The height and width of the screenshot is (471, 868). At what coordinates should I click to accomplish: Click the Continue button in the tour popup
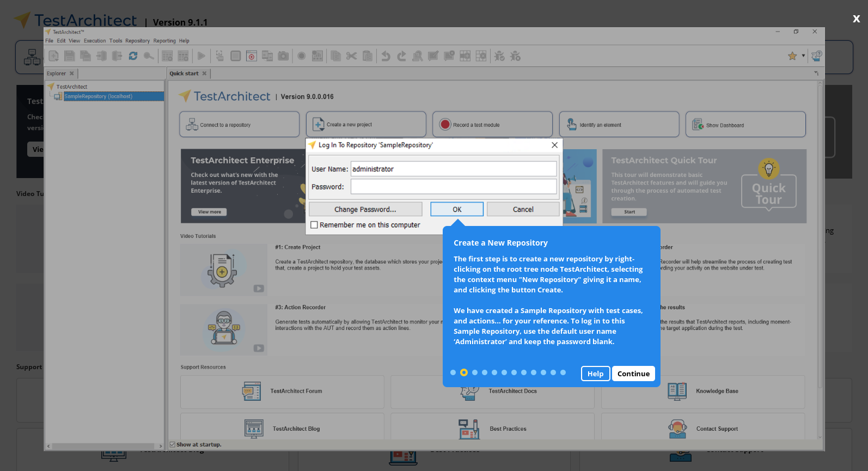633,374
